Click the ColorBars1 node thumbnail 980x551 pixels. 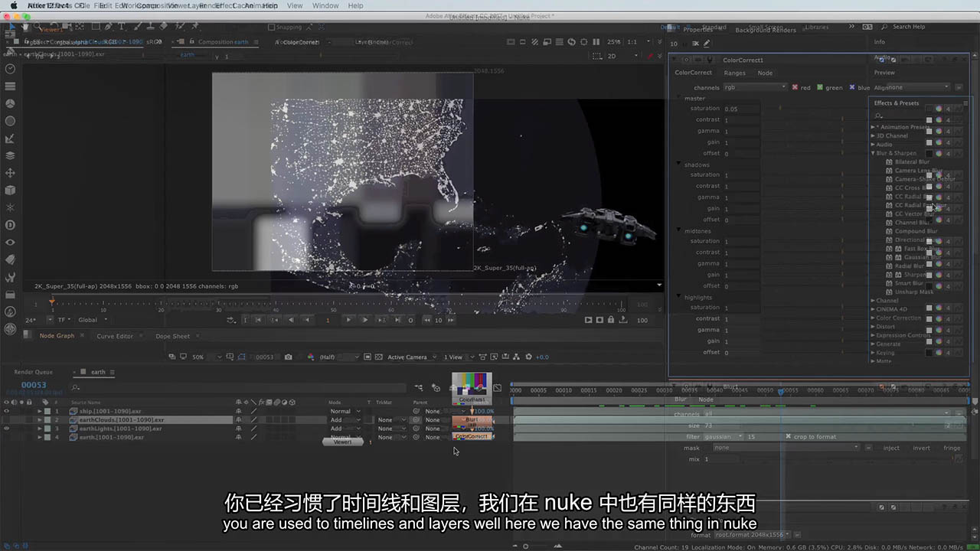472,387
